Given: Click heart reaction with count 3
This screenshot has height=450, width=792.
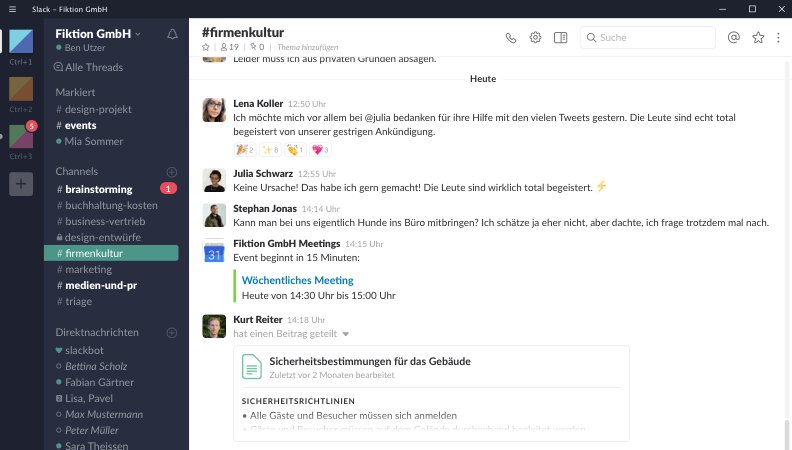Looking at the screenshot, I should [x=320, y=149].
